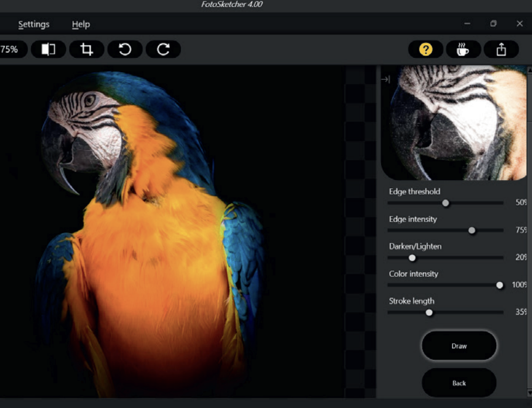The image size is (532, 408).
Task: Open the Help menu
Action: coord(81,24)
